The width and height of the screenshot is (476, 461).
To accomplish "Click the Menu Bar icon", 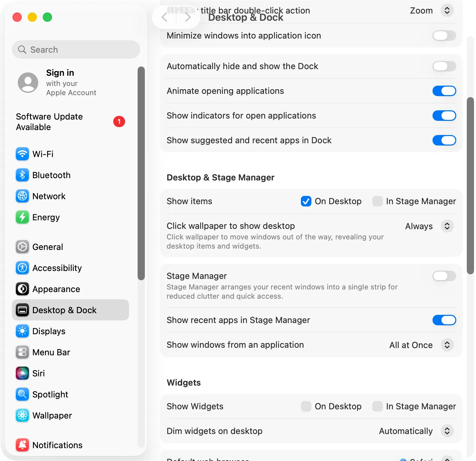I will tap(22, 352).
